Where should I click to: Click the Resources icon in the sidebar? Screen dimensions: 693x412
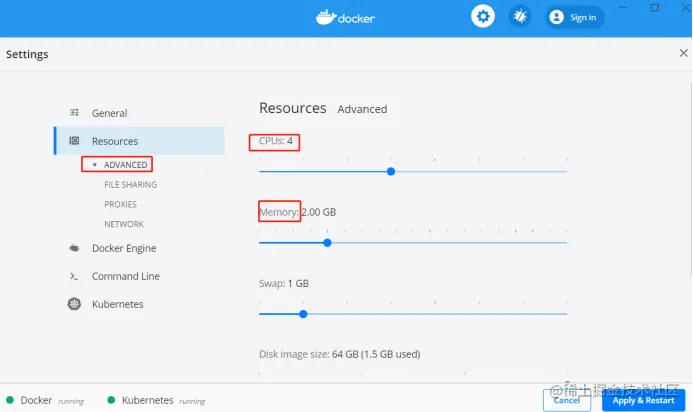pyautogui.click(x=74, y=141)
